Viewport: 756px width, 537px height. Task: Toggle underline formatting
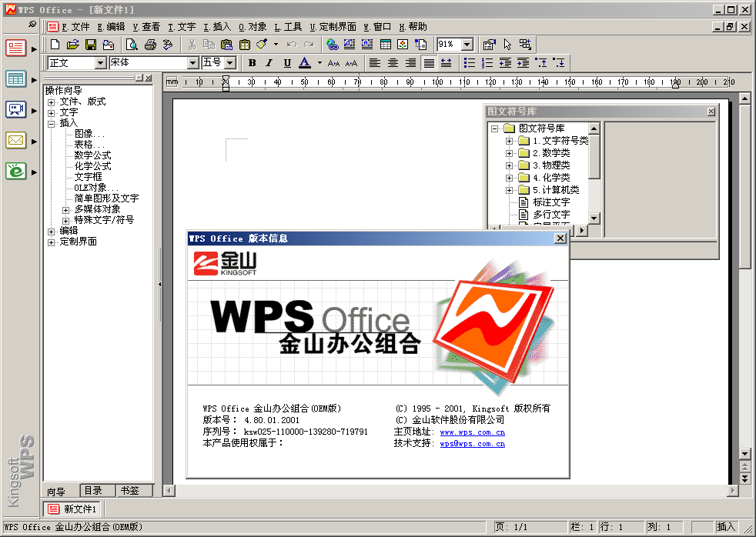(x=287, y=62)
